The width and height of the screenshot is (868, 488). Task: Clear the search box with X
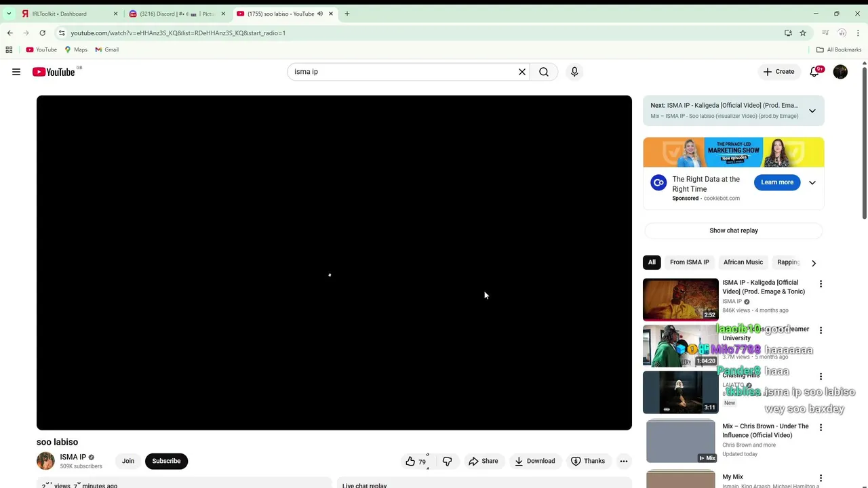(x=522, y=72)
